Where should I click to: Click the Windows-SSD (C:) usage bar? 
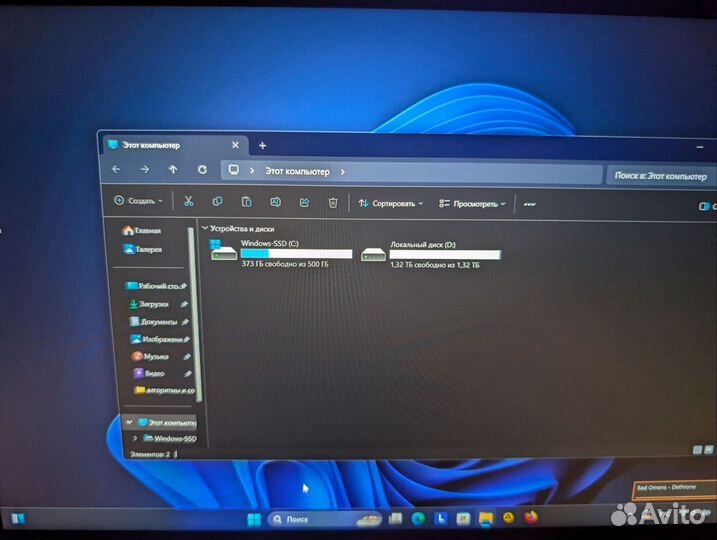[296, 254]
